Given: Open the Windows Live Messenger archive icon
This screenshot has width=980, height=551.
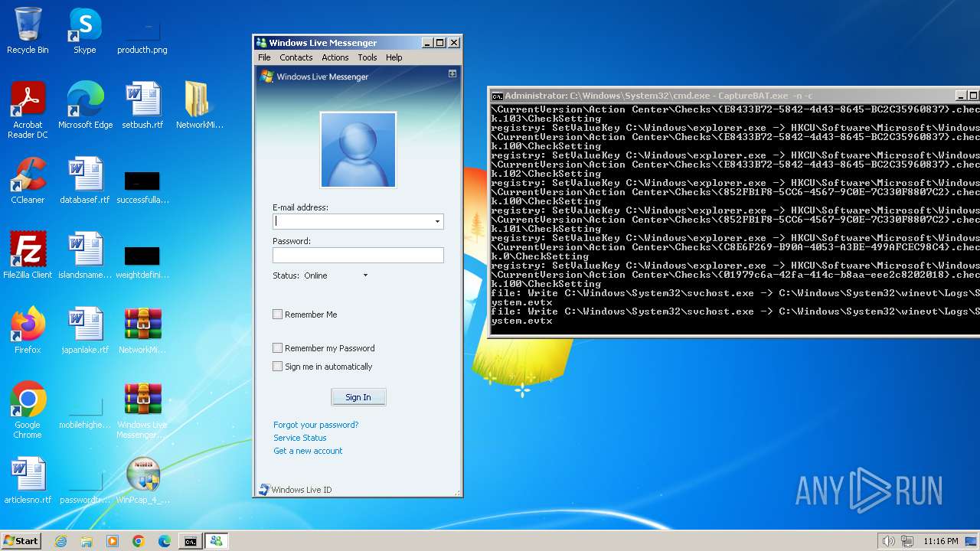Looking at the screenshot, I should 142,410.
